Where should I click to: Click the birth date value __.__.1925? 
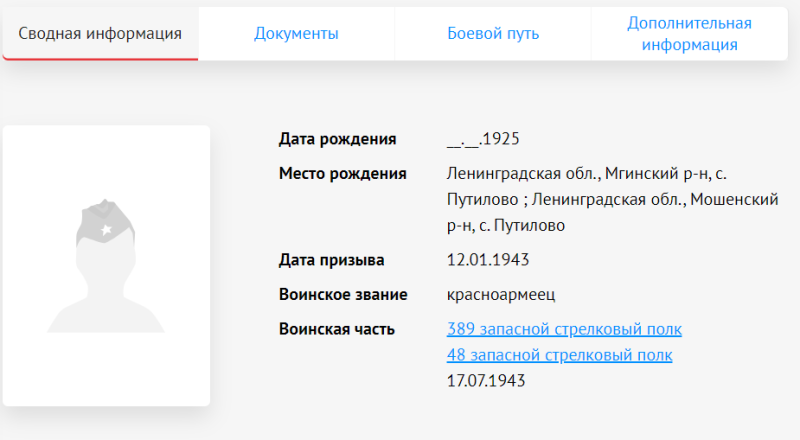pos(483,139)
